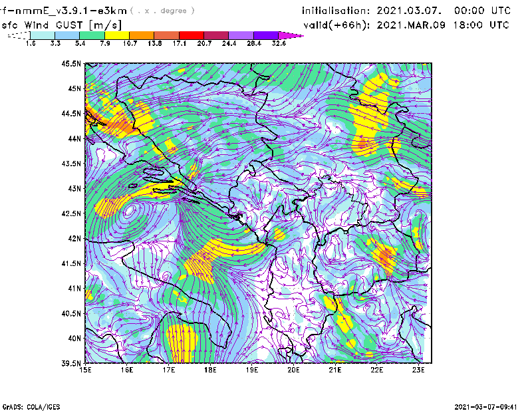532x411 pixels.
Task: Click the model name 'nmmE_v3.9.1-e3km' text
Action: (71, 11)
